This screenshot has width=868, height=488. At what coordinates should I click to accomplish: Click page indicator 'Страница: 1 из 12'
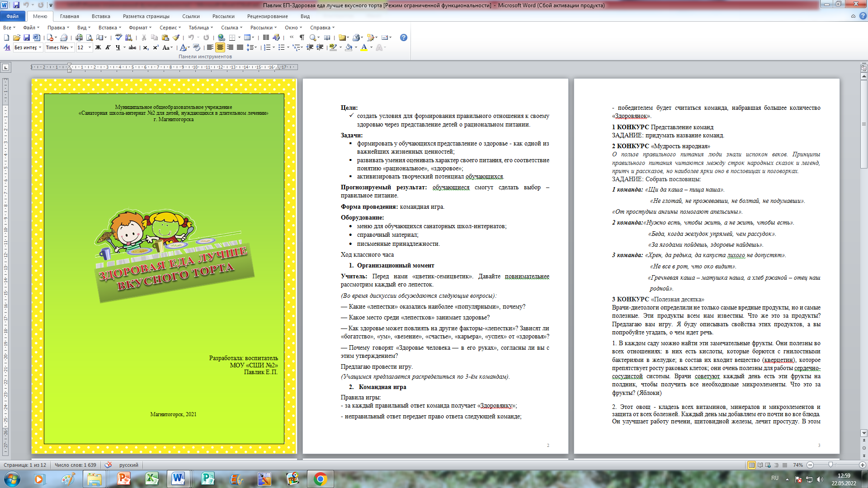pyautogui.click(x=24, y=465)
